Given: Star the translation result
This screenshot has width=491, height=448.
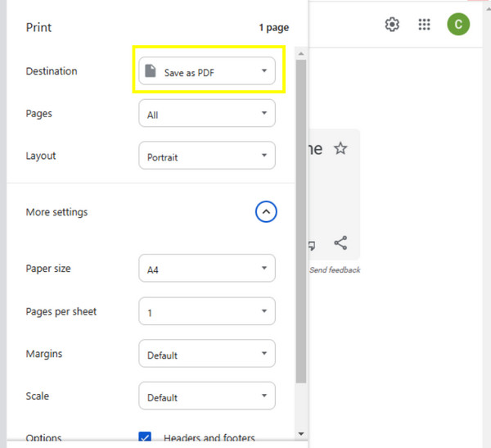Looking at the screenshot, I should point(340,148).
